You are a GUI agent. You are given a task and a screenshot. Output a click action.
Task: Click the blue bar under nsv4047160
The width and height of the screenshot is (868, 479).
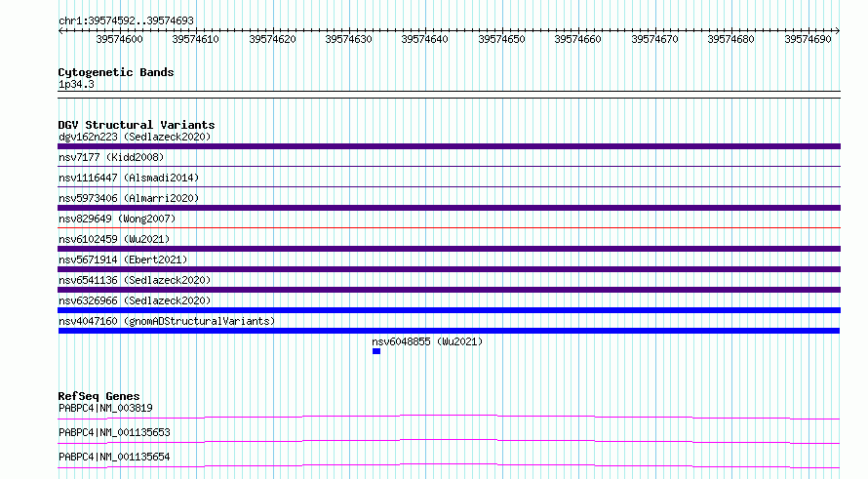tap(449, 331)
